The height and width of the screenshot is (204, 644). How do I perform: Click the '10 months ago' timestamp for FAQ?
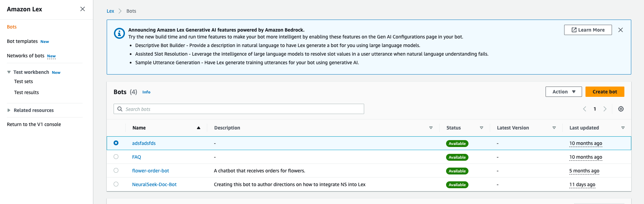click(585, 157)
